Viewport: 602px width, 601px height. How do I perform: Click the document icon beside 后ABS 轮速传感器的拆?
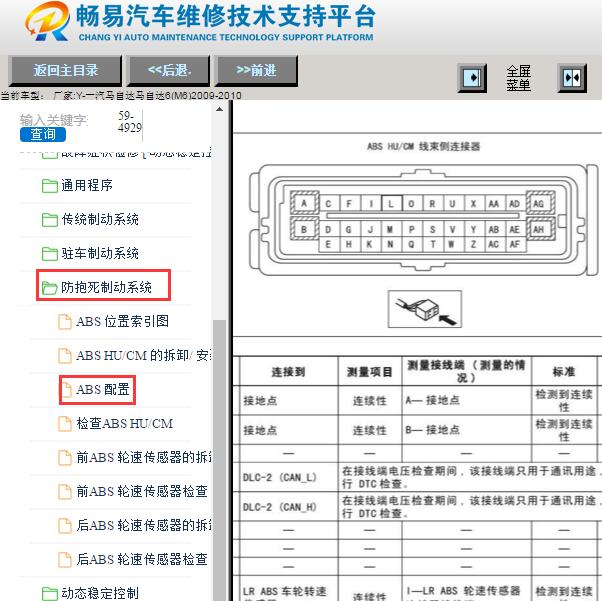coord(65,526)
